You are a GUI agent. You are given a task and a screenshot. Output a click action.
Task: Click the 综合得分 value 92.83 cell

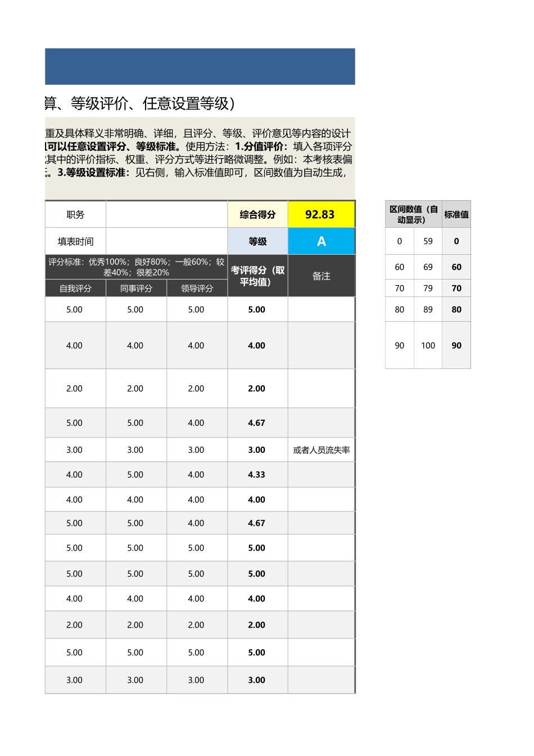(x=321, y=214)
